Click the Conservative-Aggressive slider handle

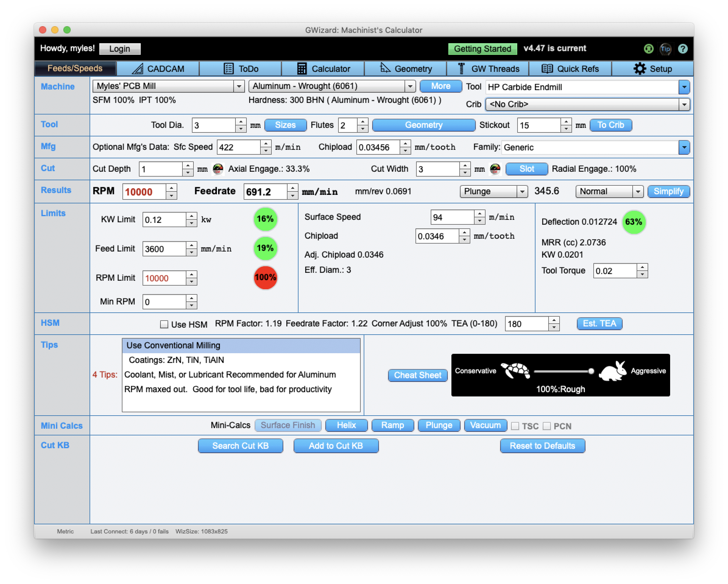point(591,371)
